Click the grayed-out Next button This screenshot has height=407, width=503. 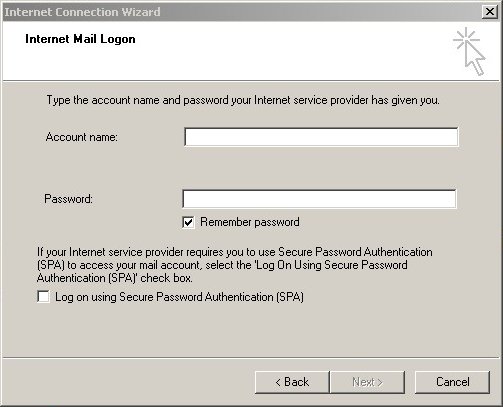(367, 382)
